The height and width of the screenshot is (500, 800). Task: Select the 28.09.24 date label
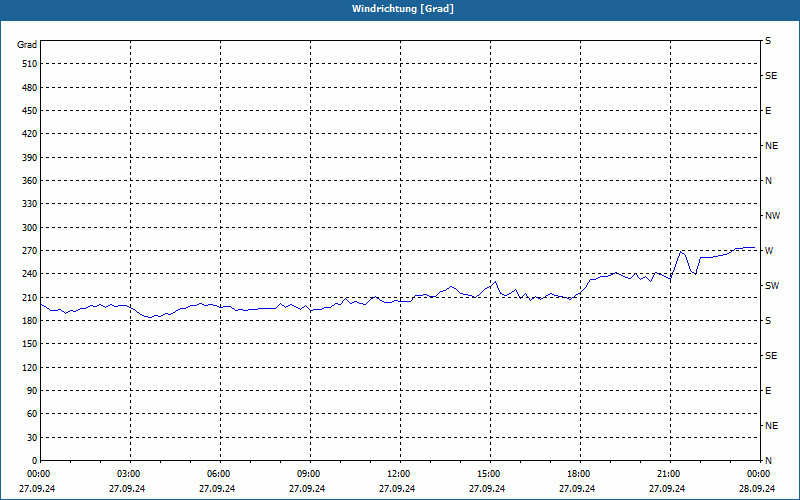[x=757, y=488]
